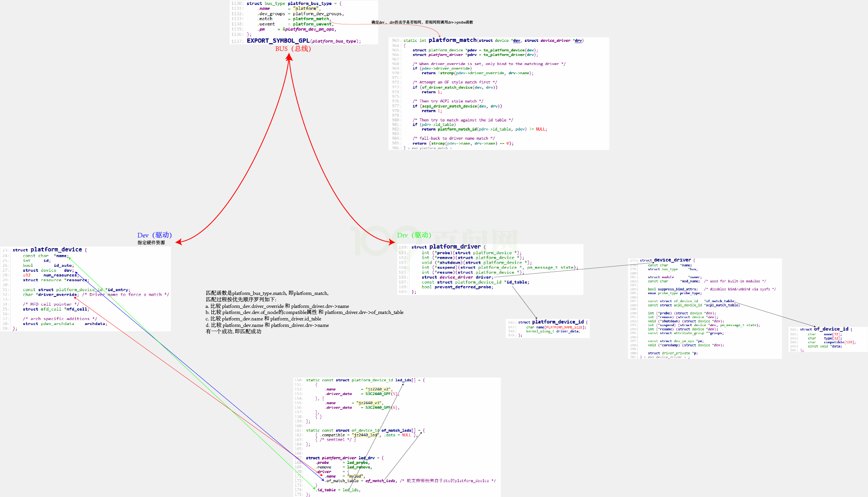Click the highlighted "jz2440_v3" name string
Viewport: 868px width, 497px height.
tap(369, 403)
